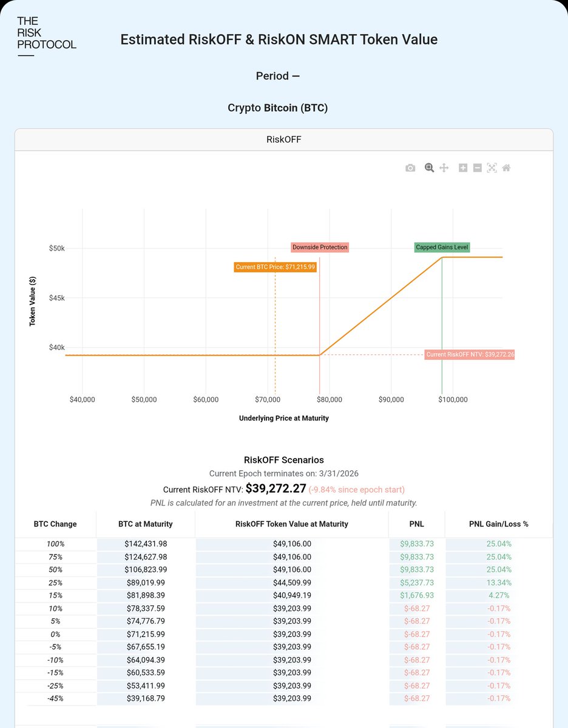Reset chart axes with home icon
Image resolution: width=568 pixels, height=728 pixels.
(x=506, y=168)
